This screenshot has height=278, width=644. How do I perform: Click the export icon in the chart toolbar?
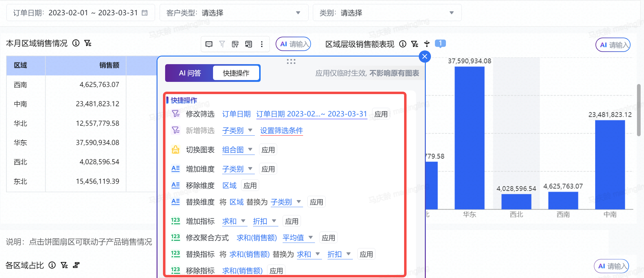[248, 44]
